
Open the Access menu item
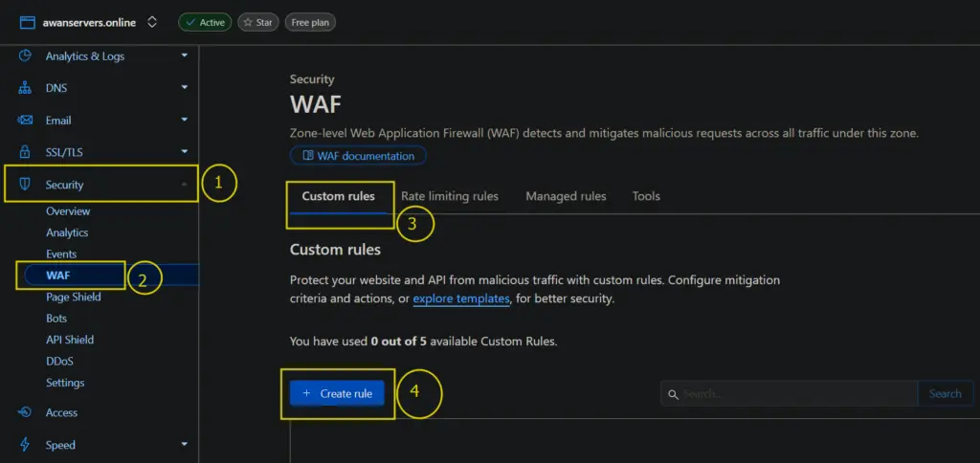click(x=61, y=412)
